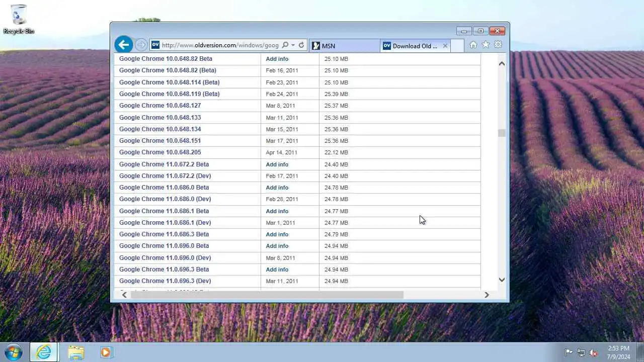Image resolution: width=644 pixels, height=362 pixels.
Task: Close the Download Old tab
Action: pyautogui.click(x=445, y=46)
